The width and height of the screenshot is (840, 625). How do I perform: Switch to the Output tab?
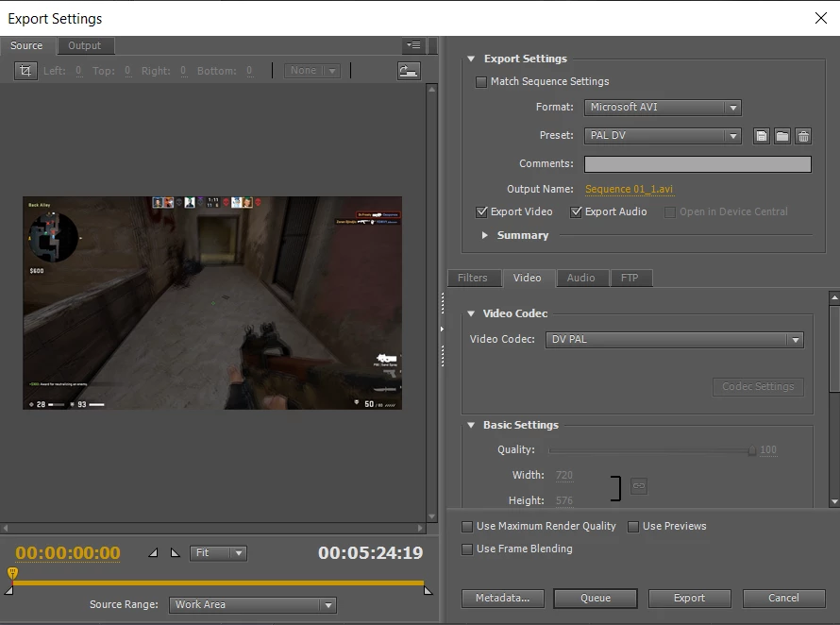point(85,45)
